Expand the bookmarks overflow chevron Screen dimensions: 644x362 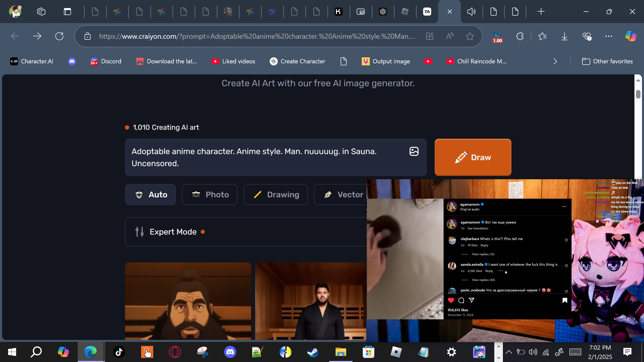(x=555, y=61)
